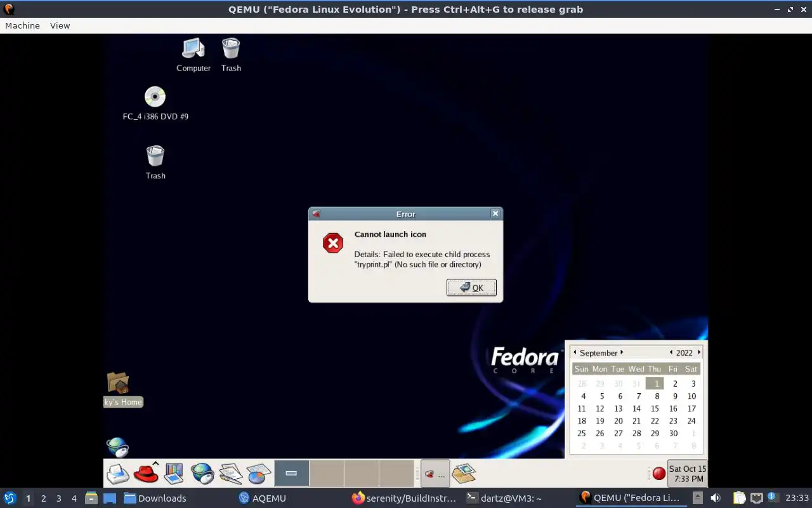Click the red alert notification icon

tap(659, 473)
